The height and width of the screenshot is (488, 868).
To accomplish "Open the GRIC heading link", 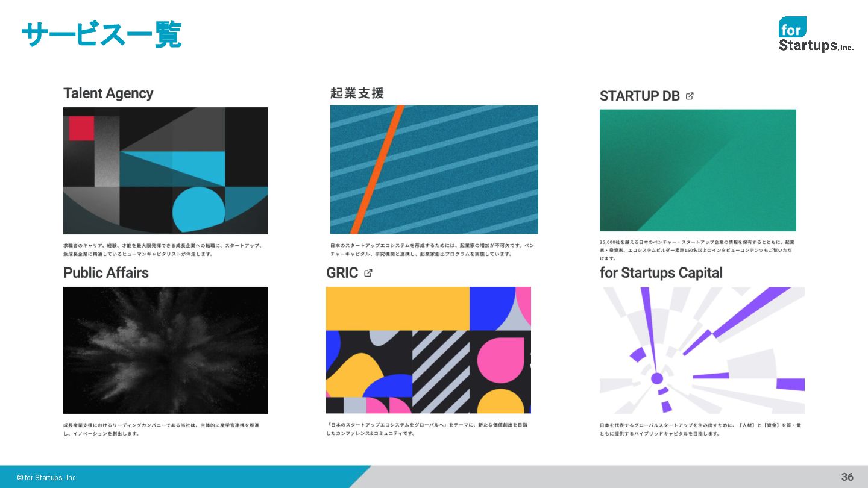I will [342, 273].
